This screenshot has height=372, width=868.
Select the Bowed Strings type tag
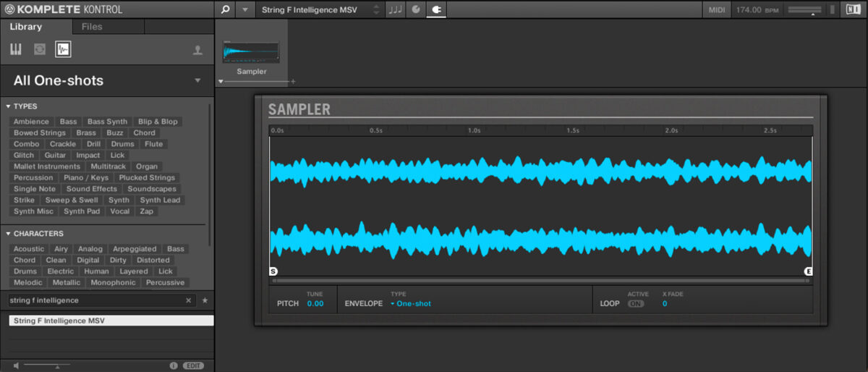[x=40, y=133]
